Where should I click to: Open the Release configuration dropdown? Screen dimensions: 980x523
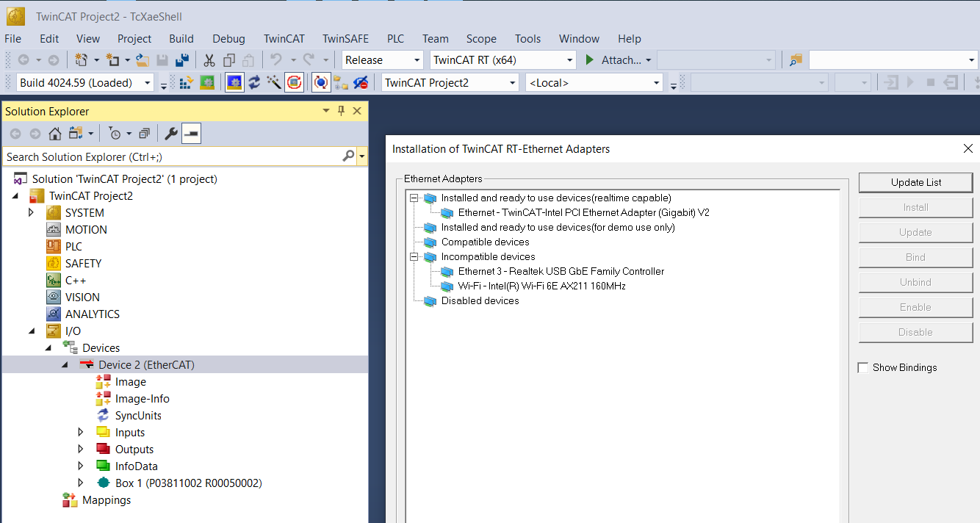383,60
